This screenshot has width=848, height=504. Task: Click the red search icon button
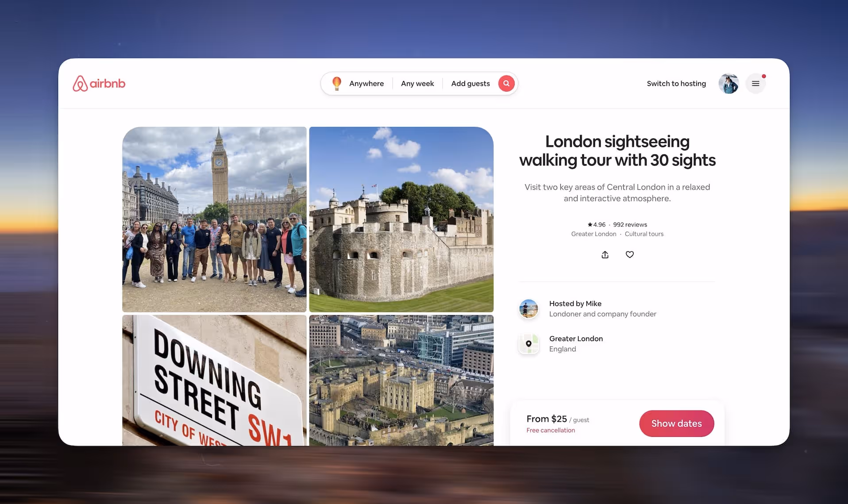click(506, 83)
